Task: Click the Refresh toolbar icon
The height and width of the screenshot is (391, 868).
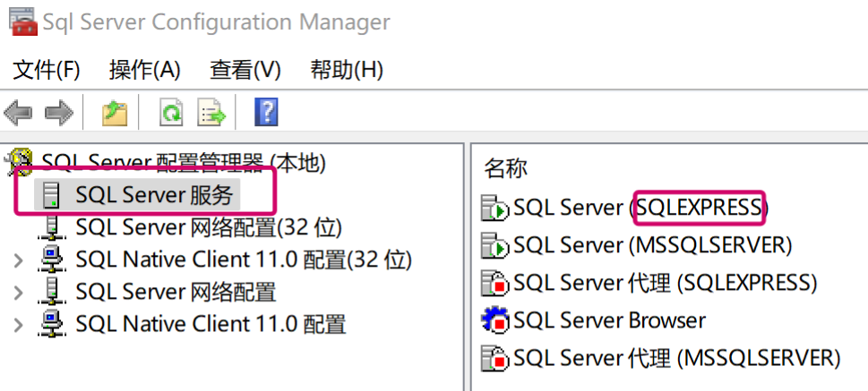Action: click(x=171, y=112)
